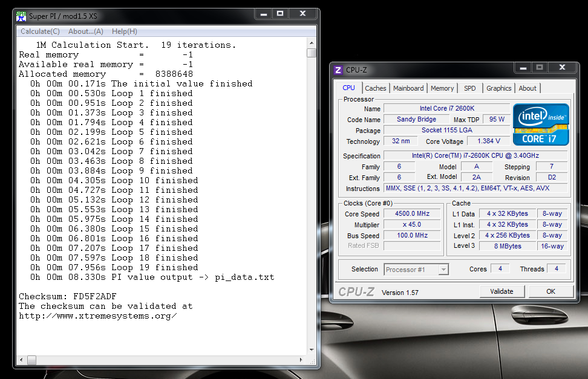Click the 'Allocated memory = 8388648' line
Screen dimensions: 588x379
[x=106, y=74]
